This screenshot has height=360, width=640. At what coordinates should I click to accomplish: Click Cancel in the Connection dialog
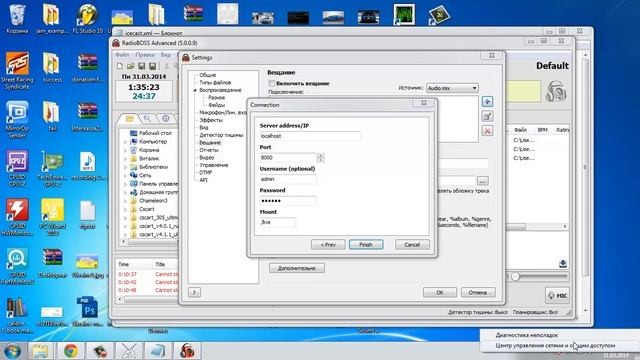pyautogui.click(x=412, y=244)
